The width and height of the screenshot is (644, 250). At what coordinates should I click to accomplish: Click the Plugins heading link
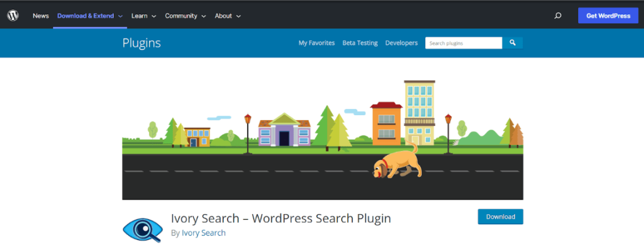(142, 43)
